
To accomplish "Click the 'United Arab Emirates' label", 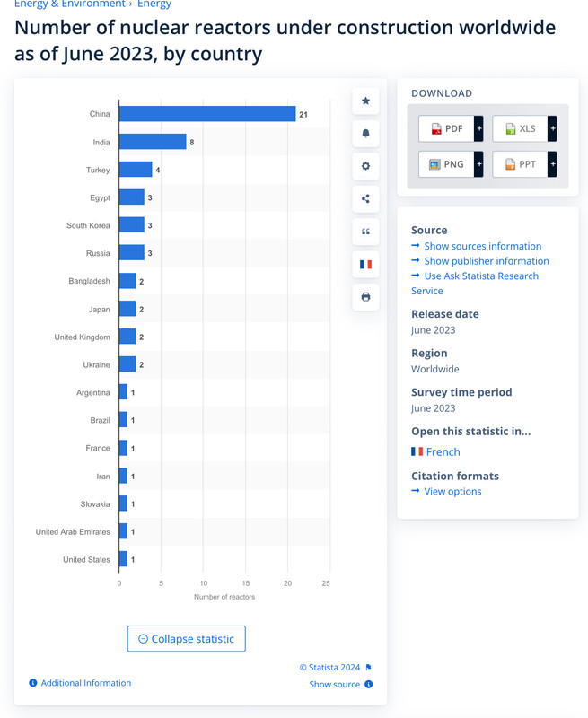I will coord(73,531).
